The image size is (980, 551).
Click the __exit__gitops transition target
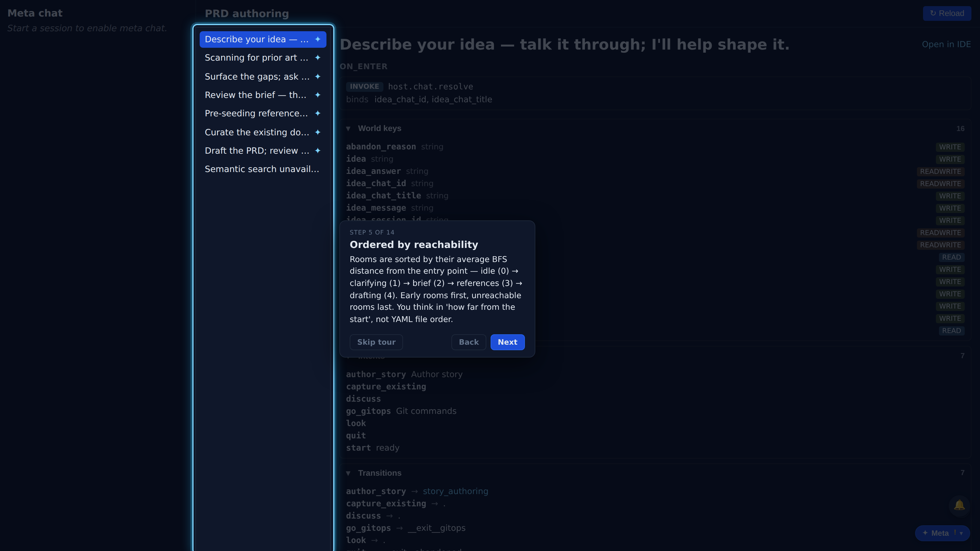[x=437, y=528]
